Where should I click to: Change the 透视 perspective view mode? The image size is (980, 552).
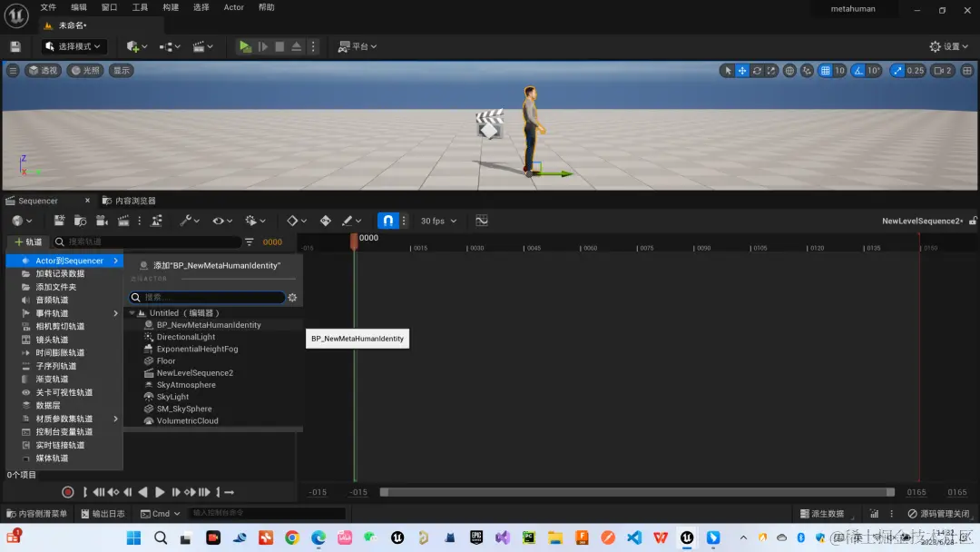click(44, 71)
